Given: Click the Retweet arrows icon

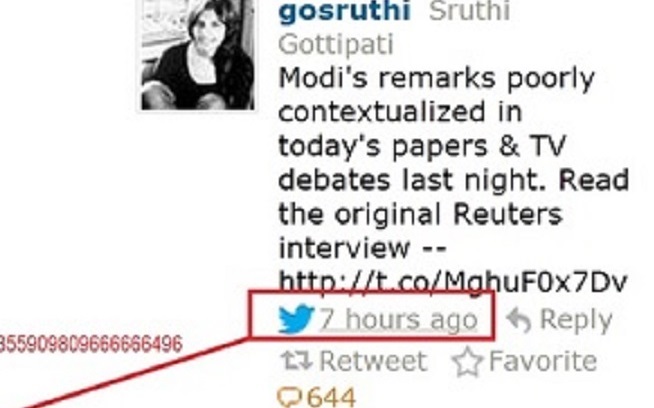Looking at the screenshot, I should (296, 360).
